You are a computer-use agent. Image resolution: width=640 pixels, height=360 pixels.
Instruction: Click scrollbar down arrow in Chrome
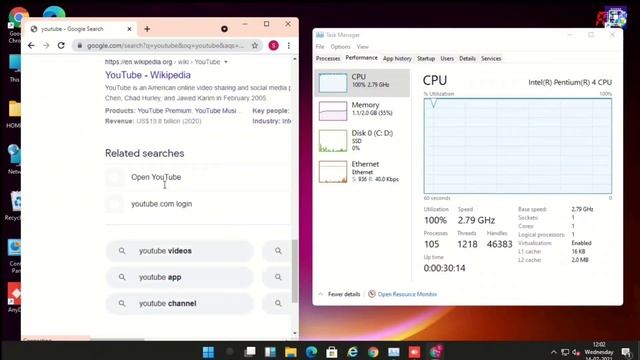click(x=295, y=333)
